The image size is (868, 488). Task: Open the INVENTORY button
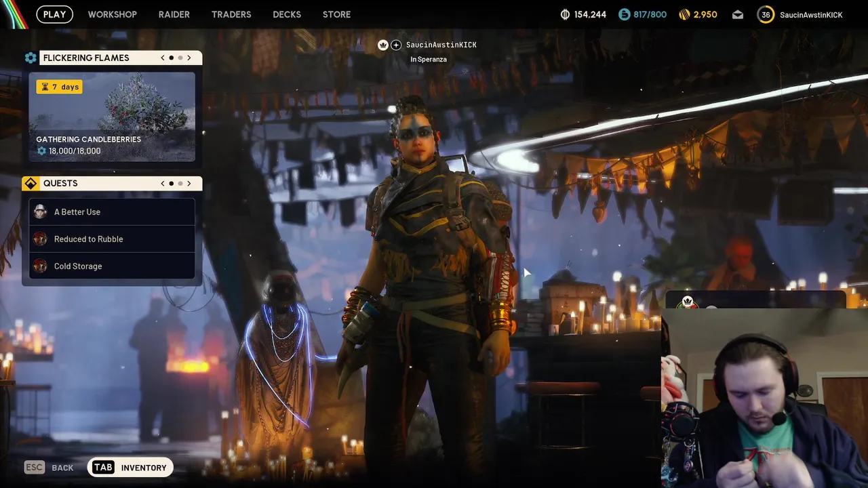130,467
